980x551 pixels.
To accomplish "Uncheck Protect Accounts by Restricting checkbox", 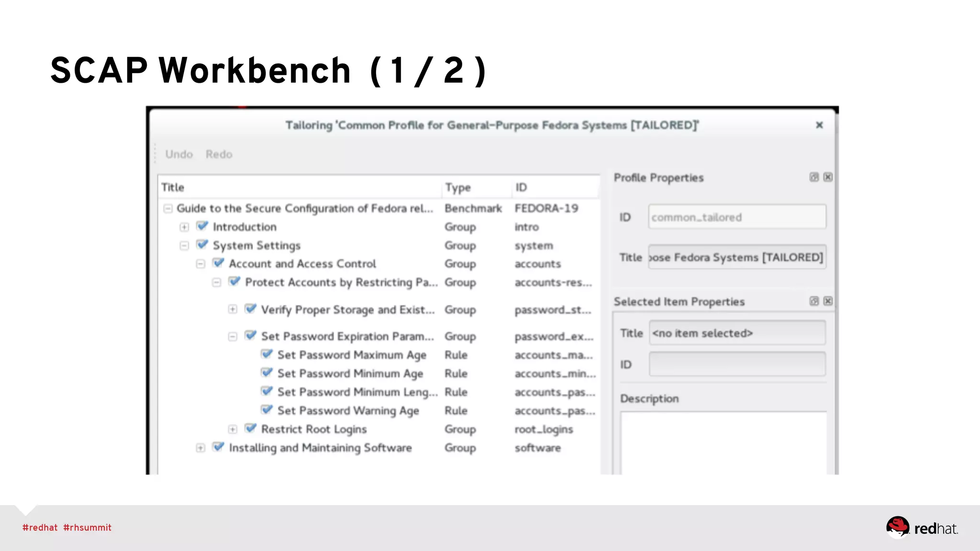I will point(234,282).
